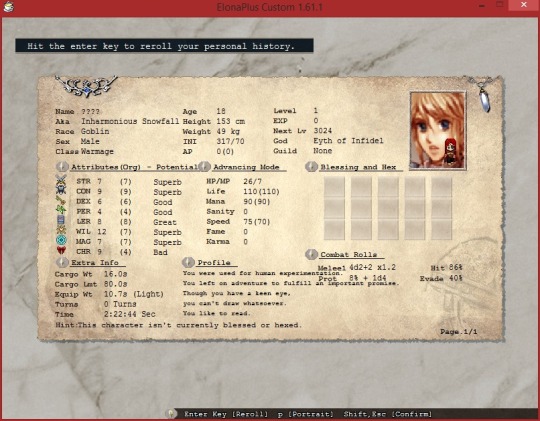Click the Race value Goblin
The width and height of the screenshot is (540, 421).
(x=95, y=131)
